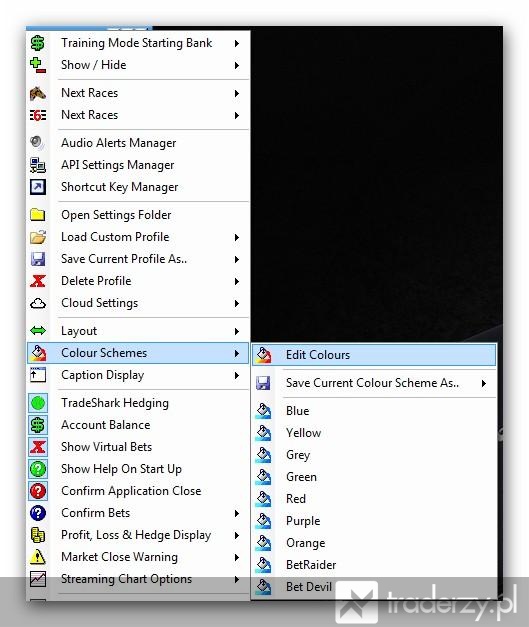
Task: Toggle TradeShark Hedging green circle option
Action: 38,403
